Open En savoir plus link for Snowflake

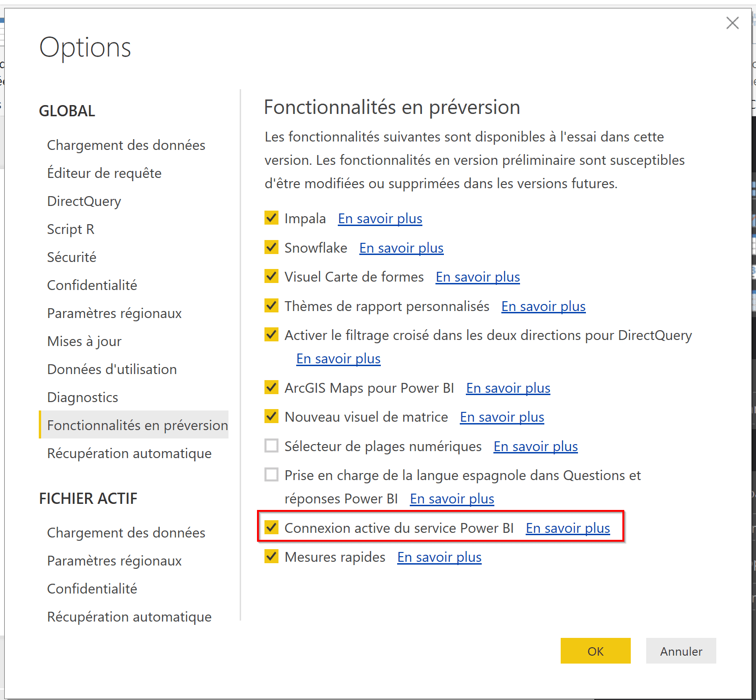click(401, 248)
